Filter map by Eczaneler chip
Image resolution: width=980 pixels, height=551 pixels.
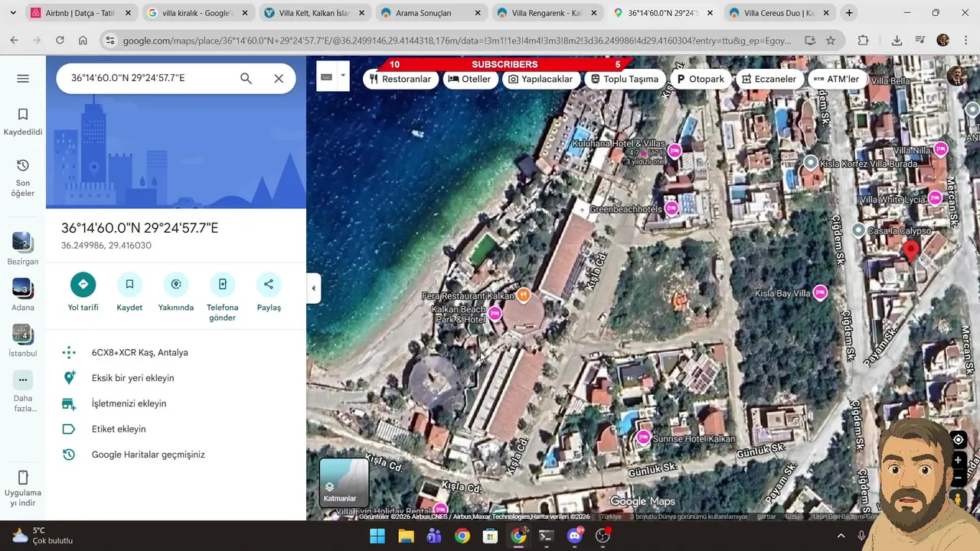tap(769, 79)
